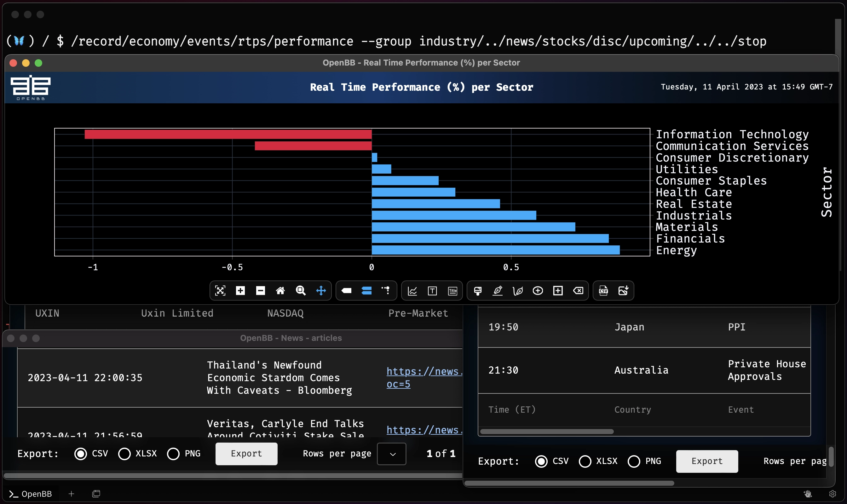The image size is (847, 504).
Task: Click the Event column footer
Action: [x=741, y=409]
